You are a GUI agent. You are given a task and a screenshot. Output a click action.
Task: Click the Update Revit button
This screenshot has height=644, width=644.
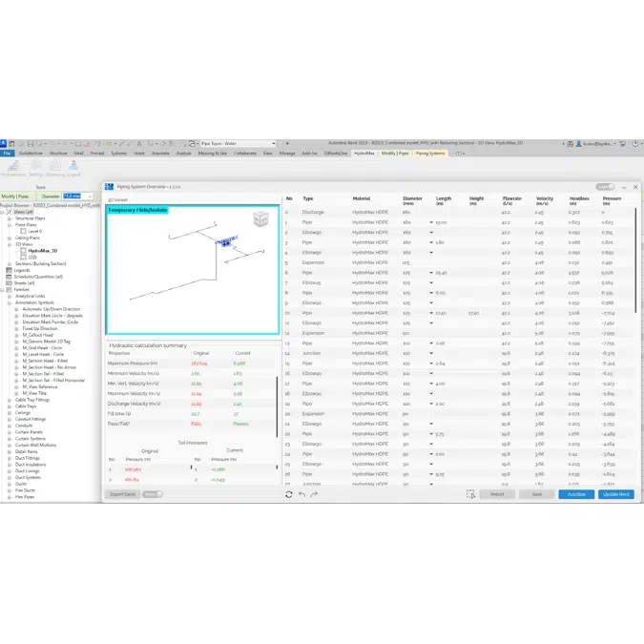615,494
